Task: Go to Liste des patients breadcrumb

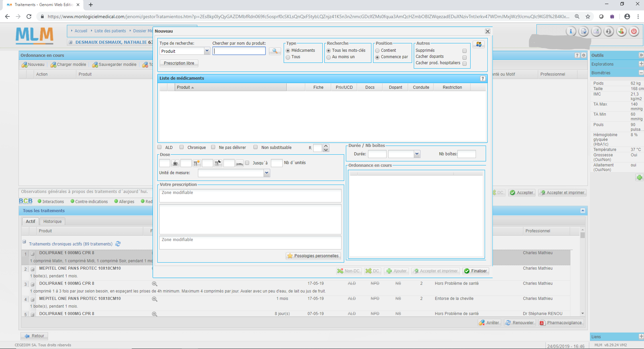Action: click(110, 31)
